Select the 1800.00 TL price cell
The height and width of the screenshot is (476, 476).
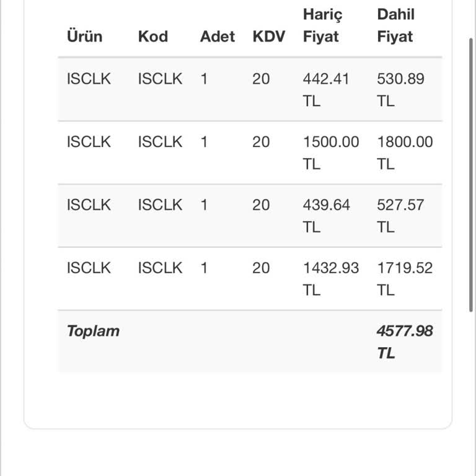[x=405, y=152]
